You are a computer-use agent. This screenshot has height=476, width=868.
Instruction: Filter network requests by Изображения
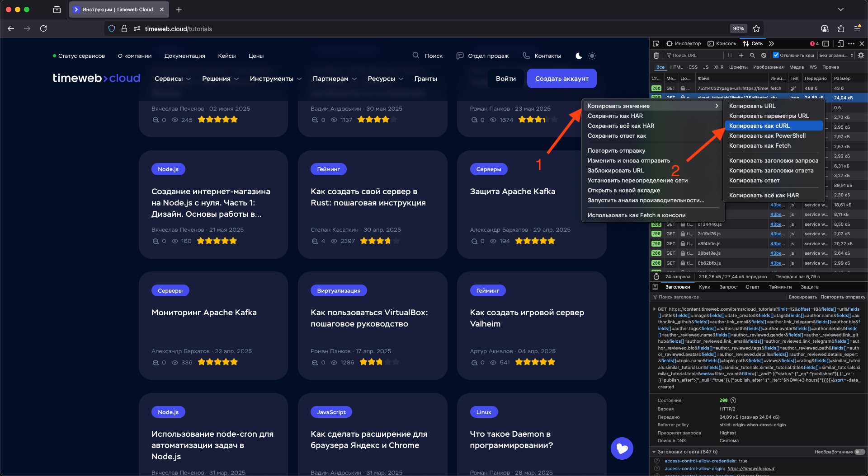(768, 67)
